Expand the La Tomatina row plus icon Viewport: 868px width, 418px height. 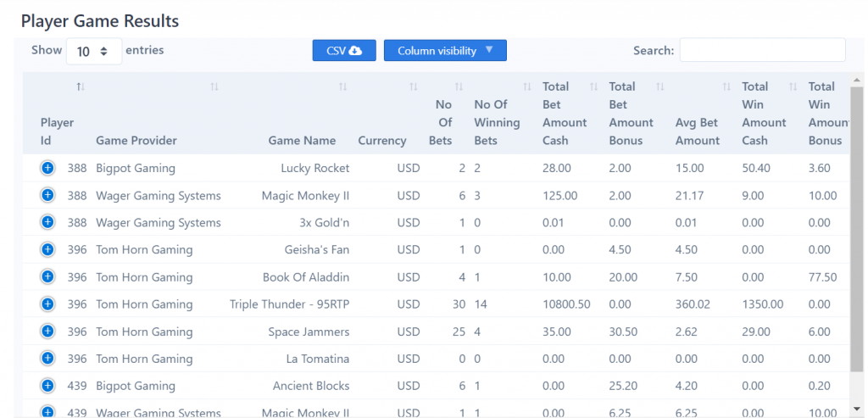pyautogui.click(x=47, y=358)
